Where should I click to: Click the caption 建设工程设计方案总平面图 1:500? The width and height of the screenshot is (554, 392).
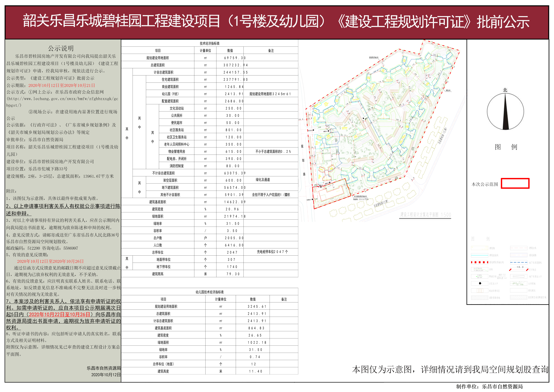coord(426,215)
